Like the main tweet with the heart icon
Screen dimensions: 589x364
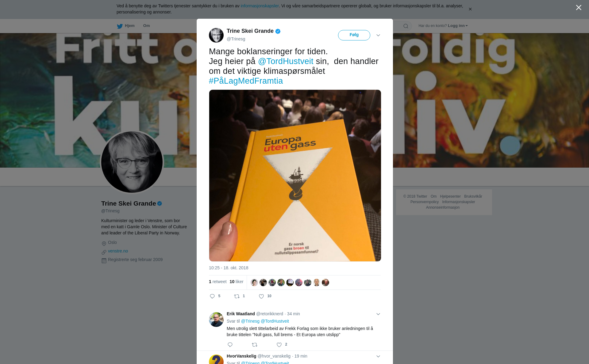point(261,296)
